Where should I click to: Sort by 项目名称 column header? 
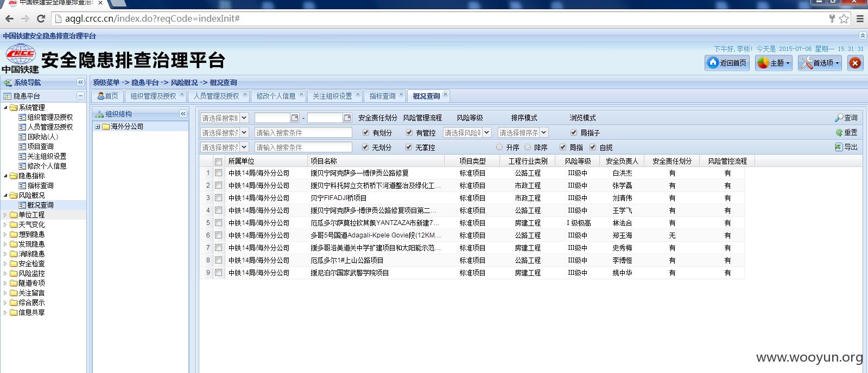pos(376,161)
